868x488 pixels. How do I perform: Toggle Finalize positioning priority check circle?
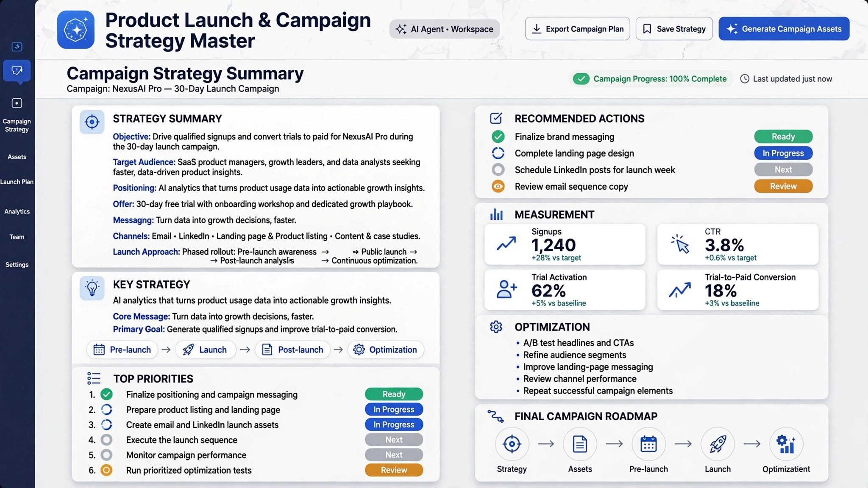click(106, 394)
